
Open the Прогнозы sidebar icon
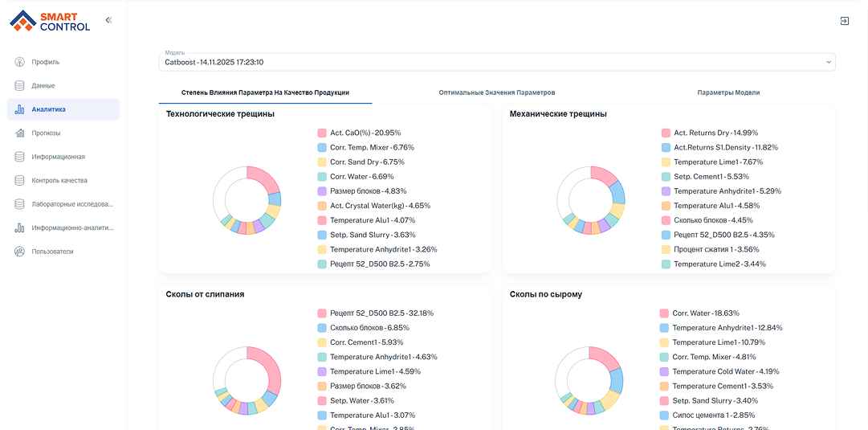point(19,133)
